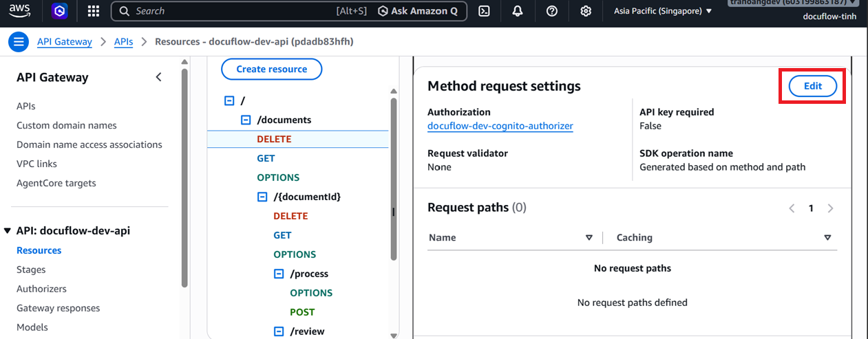Collapse the /process resource node
The image size is (868, 339).
[279, 274]
